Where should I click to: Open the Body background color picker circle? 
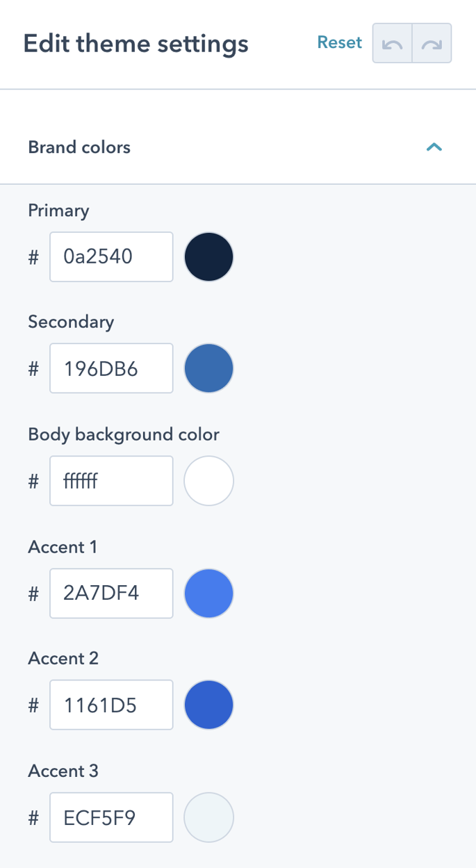click(x=208, y=480)
